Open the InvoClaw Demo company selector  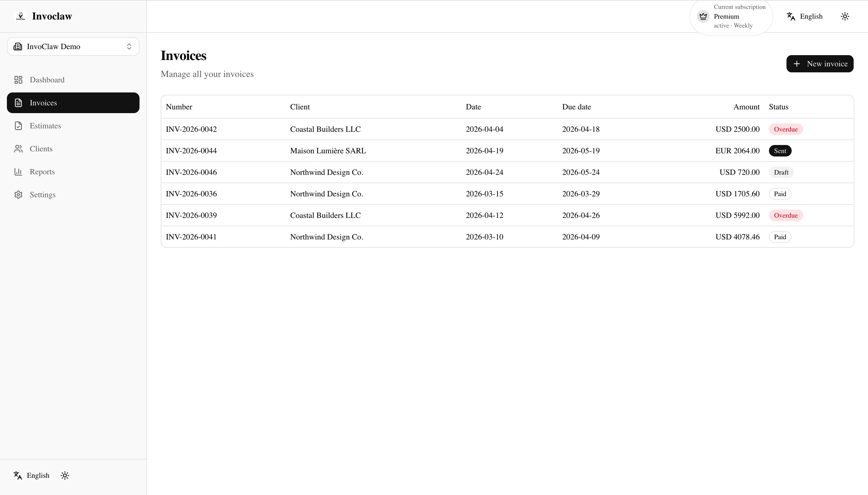tap(73, 47)
